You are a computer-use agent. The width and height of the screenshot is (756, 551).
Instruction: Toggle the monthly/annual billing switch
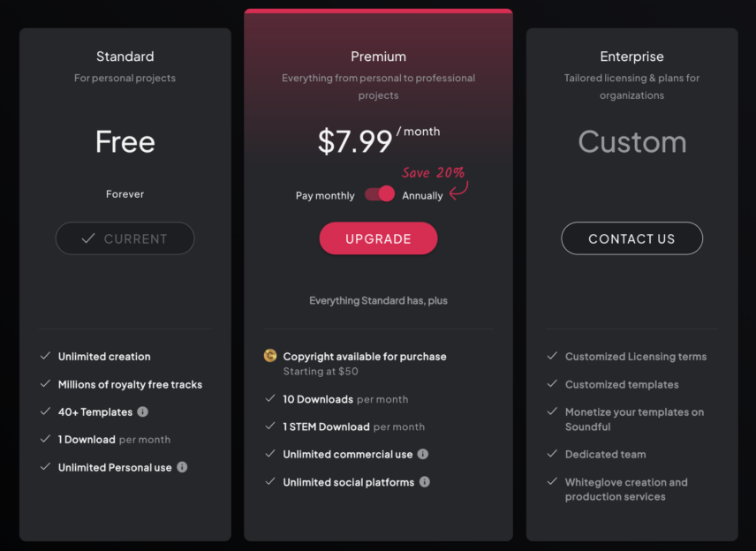pos(380,193)
